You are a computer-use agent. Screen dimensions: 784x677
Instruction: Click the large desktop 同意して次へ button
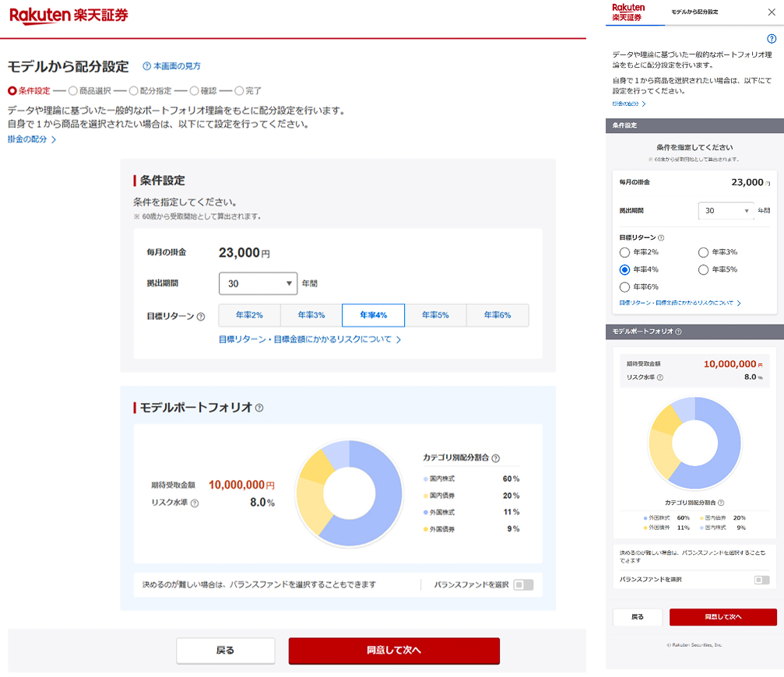click(394, 651)
